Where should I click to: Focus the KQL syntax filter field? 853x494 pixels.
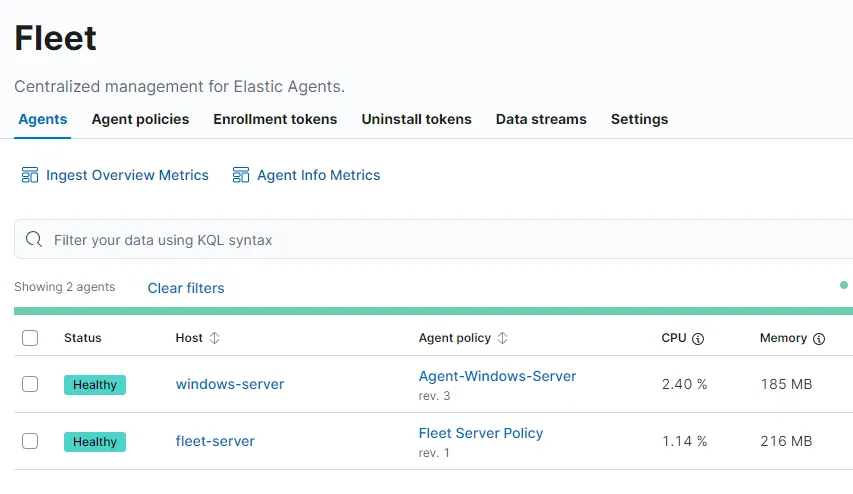click(x=434, y=239)
